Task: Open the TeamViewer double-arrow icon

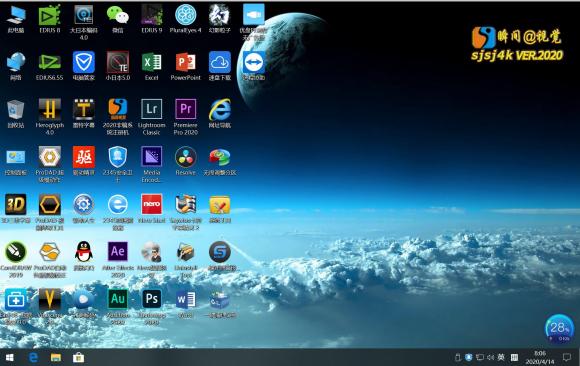Action: tap(254, 62)
